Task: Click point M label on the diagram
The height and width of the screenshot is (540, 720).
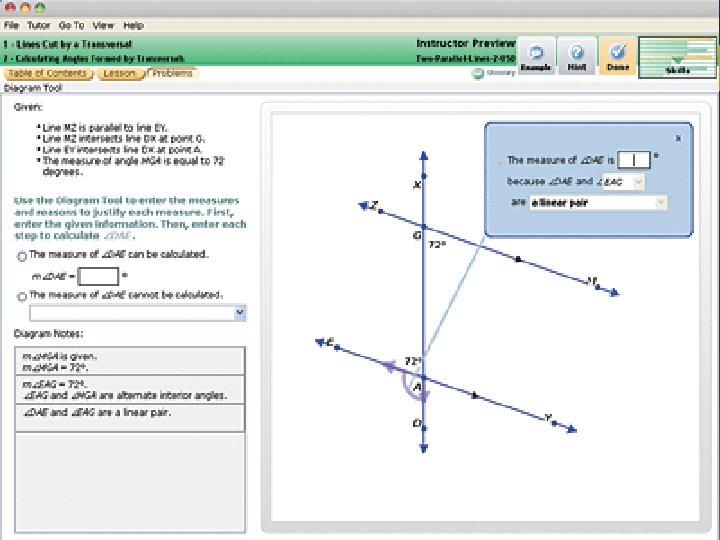Action: pos(592,280)
